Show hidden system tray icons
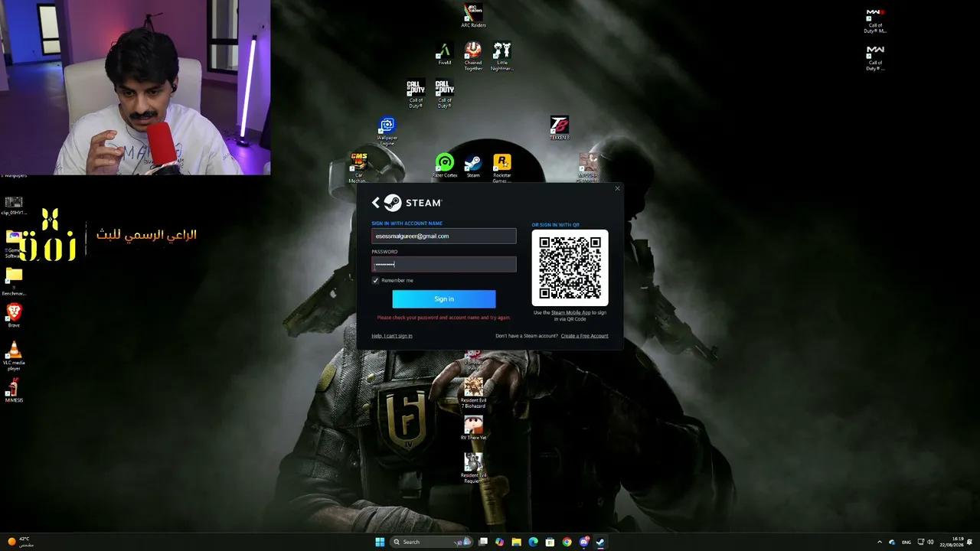980x551 pixels. 879,542
